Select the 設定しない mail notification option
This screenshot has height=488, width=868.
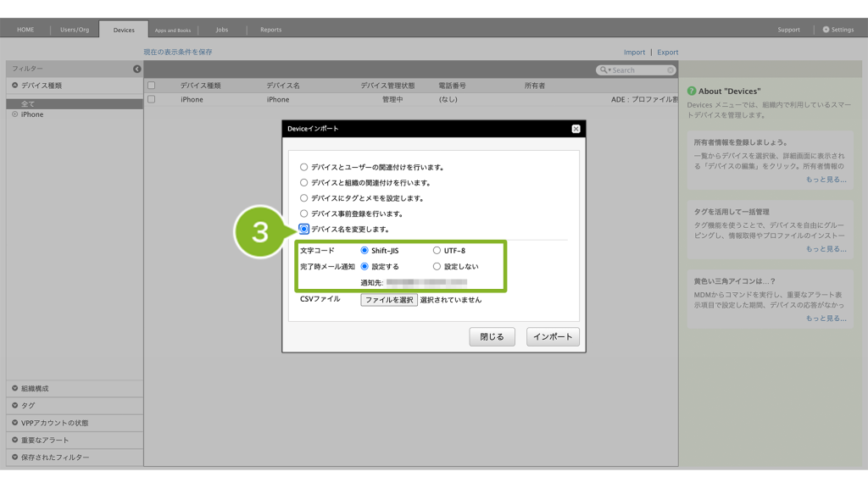tap(437, 266)
